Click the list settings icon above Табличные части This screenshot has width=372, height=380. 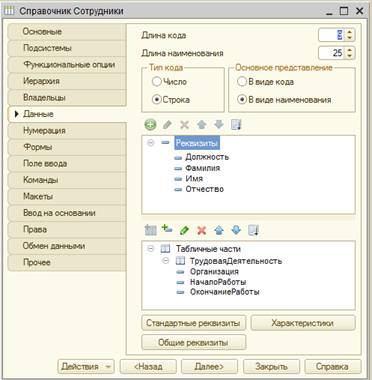[x=254, y=230]
